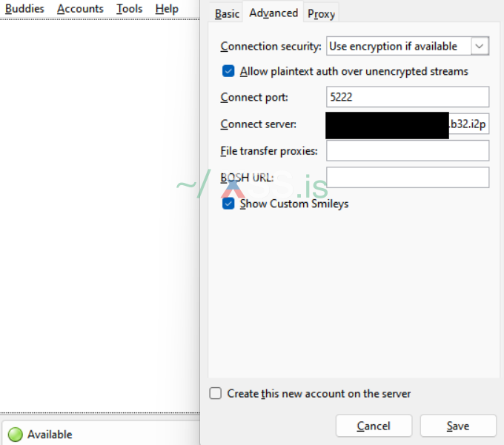Save the account settings
Screen dimensions: 504x445
click(457, 426)
